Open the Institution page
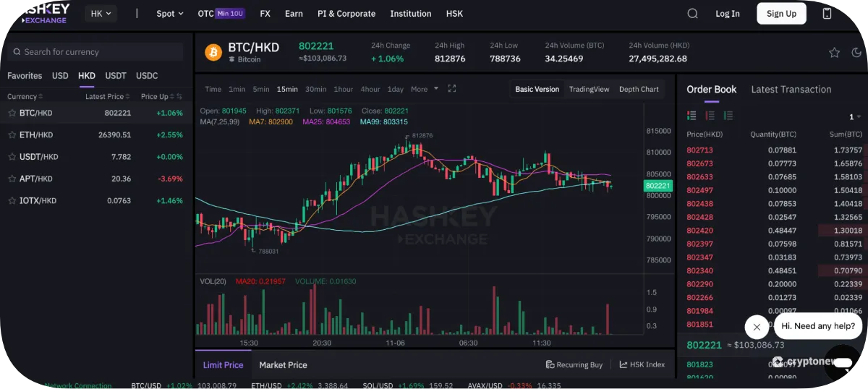Screen dimensions: 868x389 pyautogui.click(x=410, y=14)
